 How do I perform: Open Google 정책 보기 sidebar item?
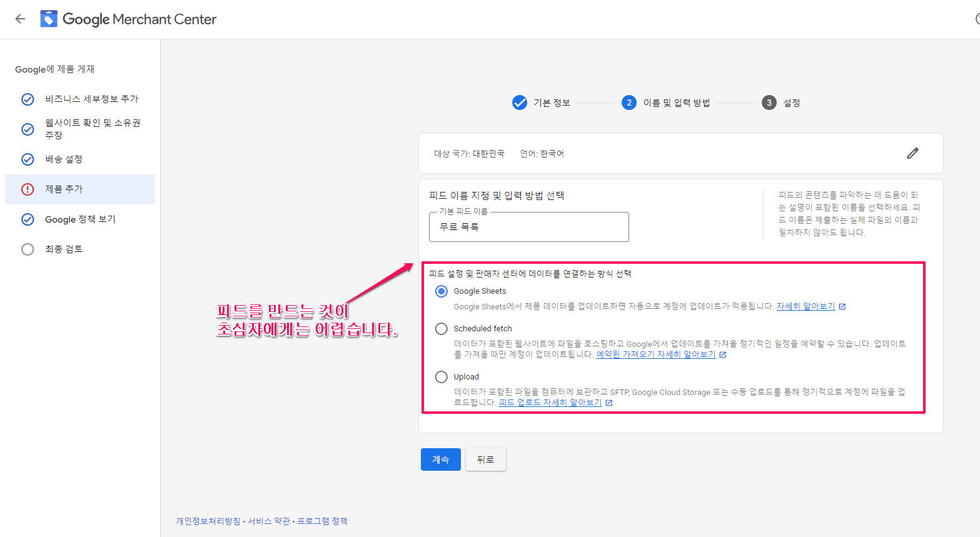tap(80, 219)
